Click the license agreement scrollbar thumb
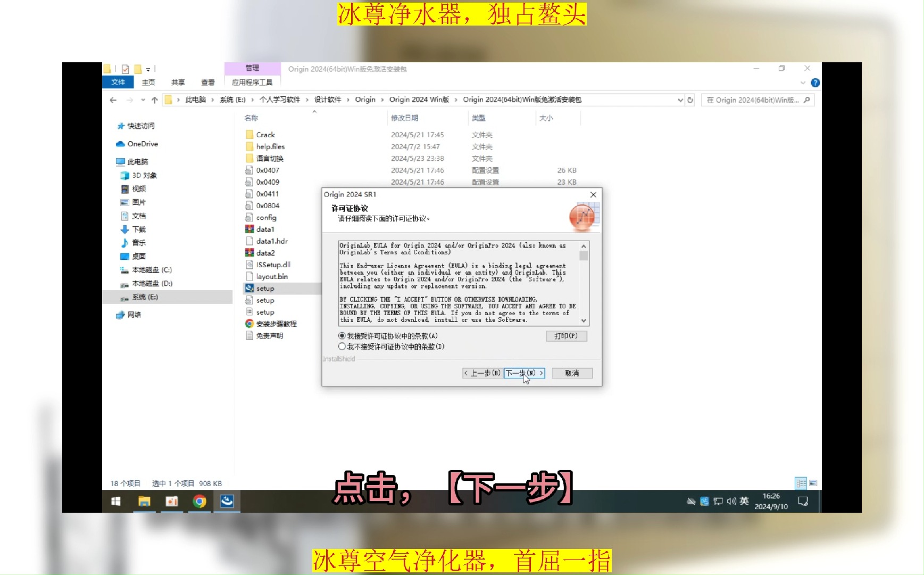Image resolution: width=924 pixels, height=575 pixels. [x=584, y=256]
